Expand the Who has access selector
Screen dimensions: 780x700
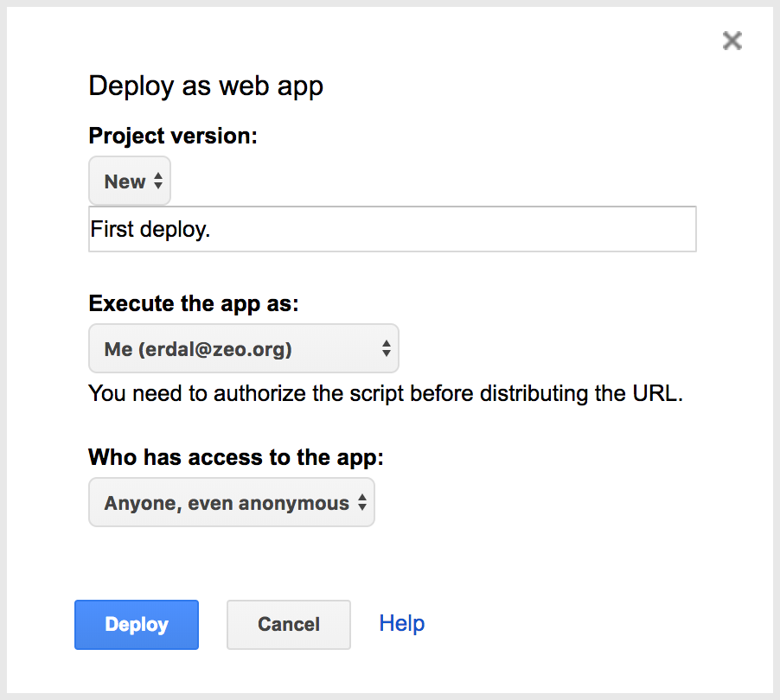click(231, 503)
